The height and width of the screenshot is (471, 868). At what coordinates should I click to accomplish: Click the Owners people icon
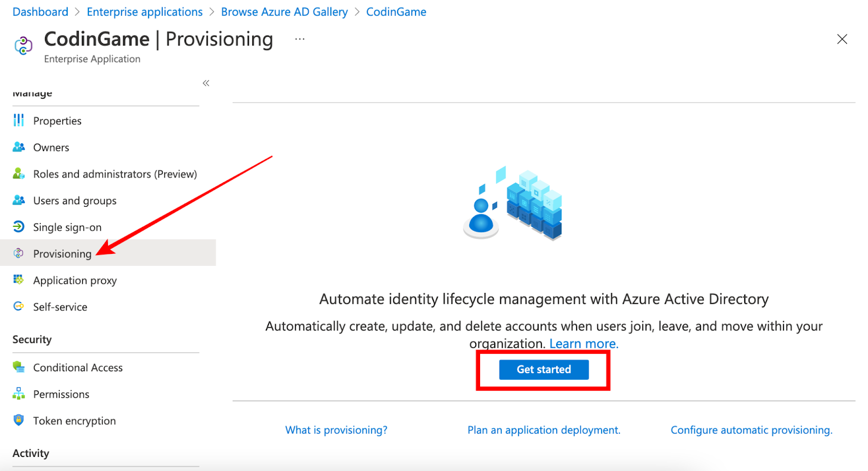pyautogui.click(x=18, y=147)
